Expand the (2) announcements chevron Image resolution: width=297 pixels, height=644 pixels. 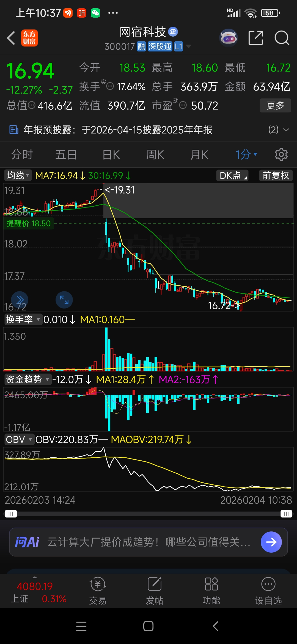tap(286, 130)
